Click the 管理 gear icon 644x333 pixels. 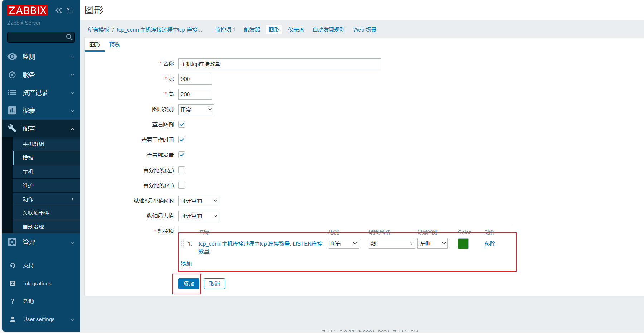click(12, 242)
